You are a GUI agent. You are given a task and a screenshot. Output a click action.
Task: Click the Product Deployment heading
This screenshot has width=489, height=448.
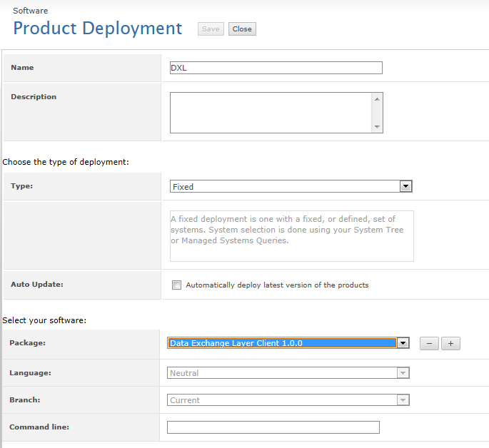tap(98, 29)
